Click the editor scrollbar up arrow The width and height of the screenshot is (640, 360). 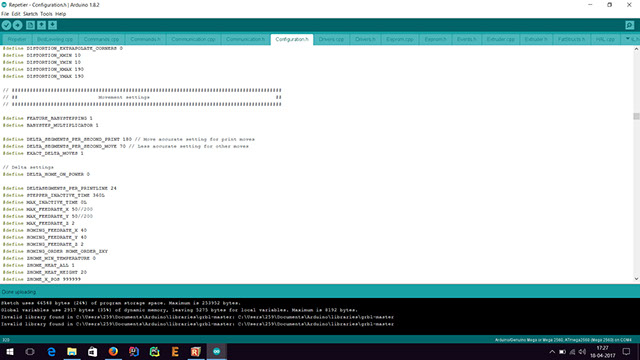tap(636, 49)
